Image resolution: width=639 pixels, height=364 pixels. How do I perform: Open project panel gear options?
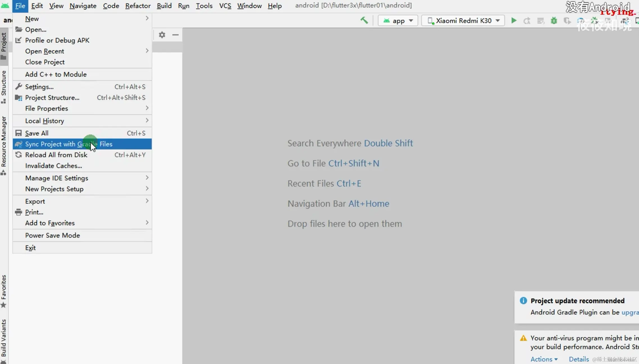(162, 35)
